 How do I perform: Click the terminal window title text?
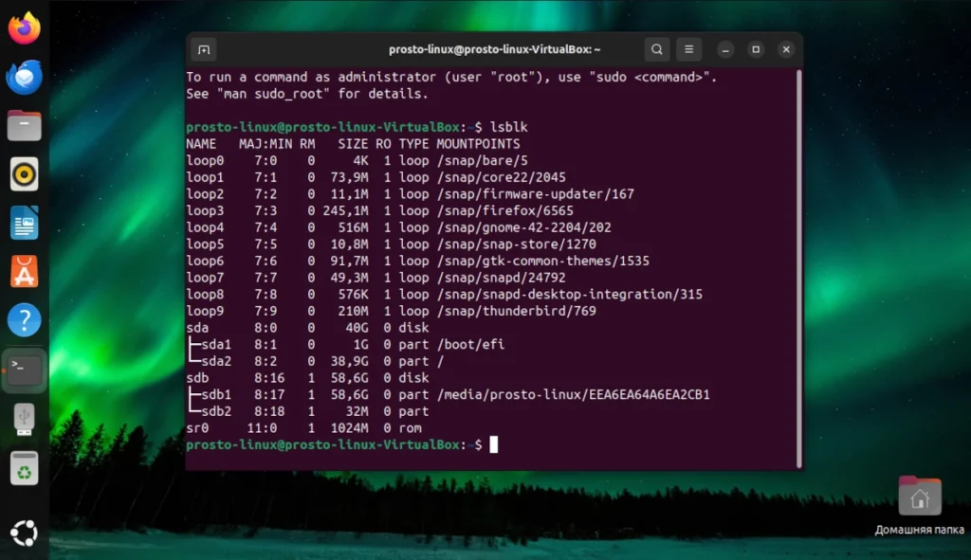494,49
